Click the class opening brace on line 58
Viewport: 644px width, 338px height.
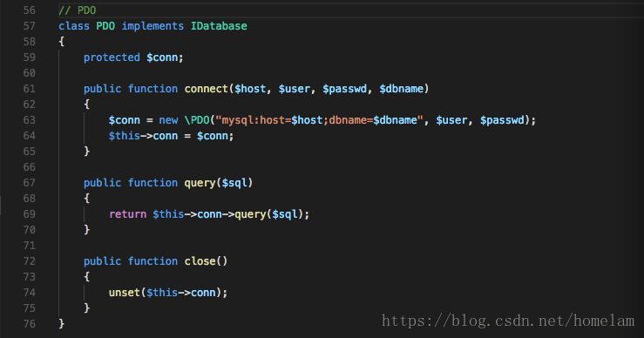pyautogui.click(x=62, y=42)
